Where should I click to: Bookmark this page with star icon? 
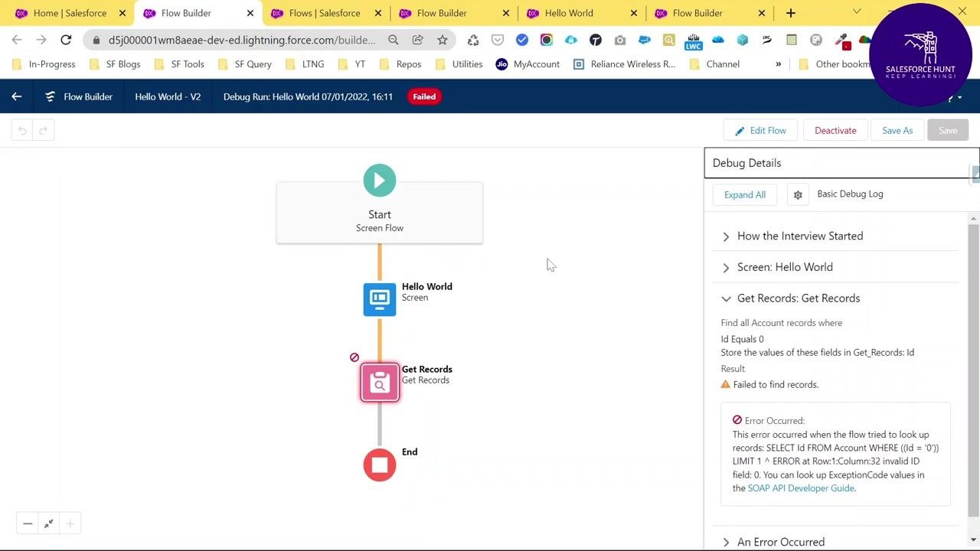click(x=442, y=40)
